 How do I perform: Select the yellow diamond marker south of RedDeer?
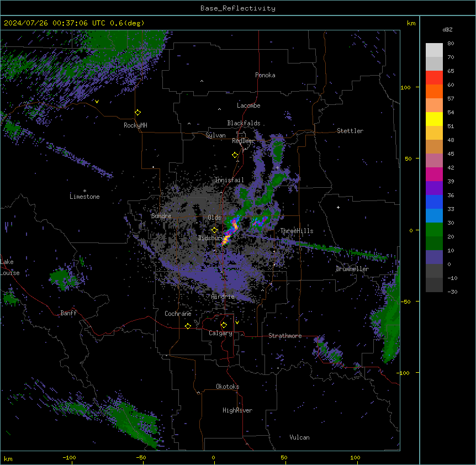click(x=235, y=155)
